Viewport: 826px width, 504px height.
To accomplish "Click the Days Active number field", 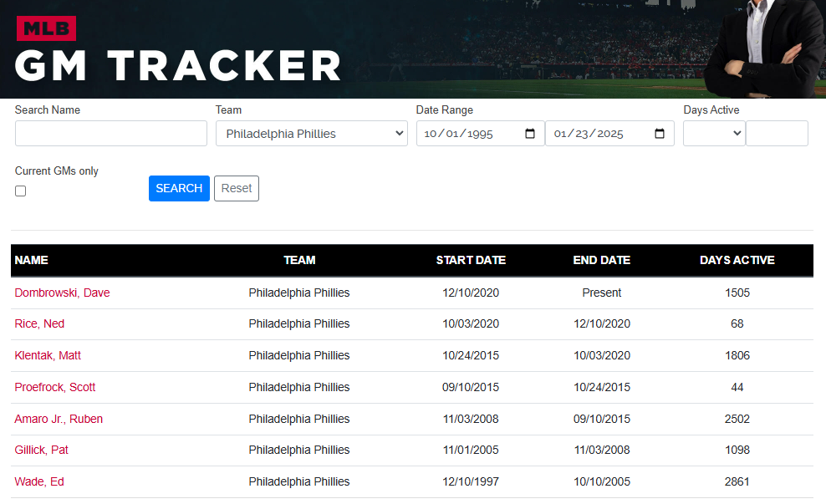I will coord(777,134).
